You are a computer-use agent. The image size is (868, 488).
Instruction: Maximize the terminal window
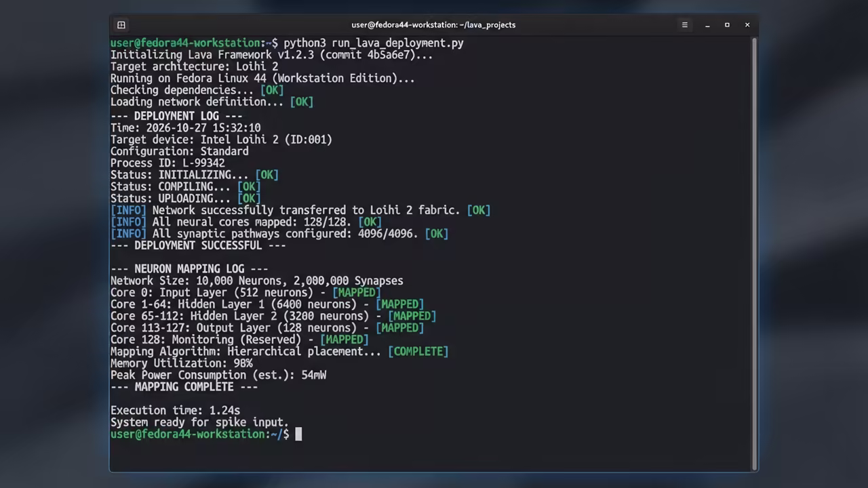tap(727, 25)
